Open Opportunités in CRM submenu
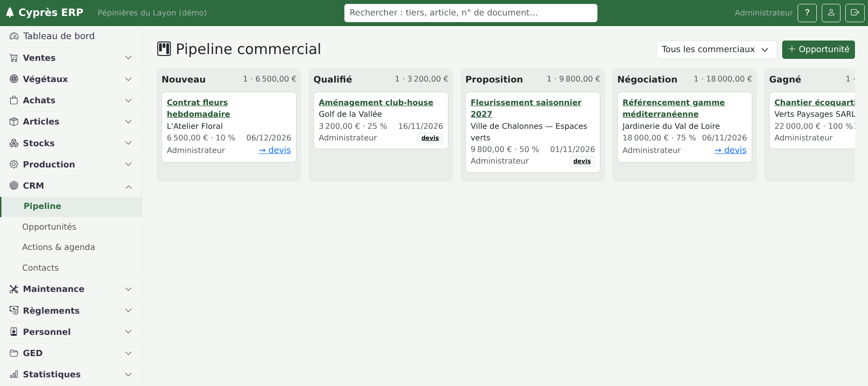 coord(71,227)
